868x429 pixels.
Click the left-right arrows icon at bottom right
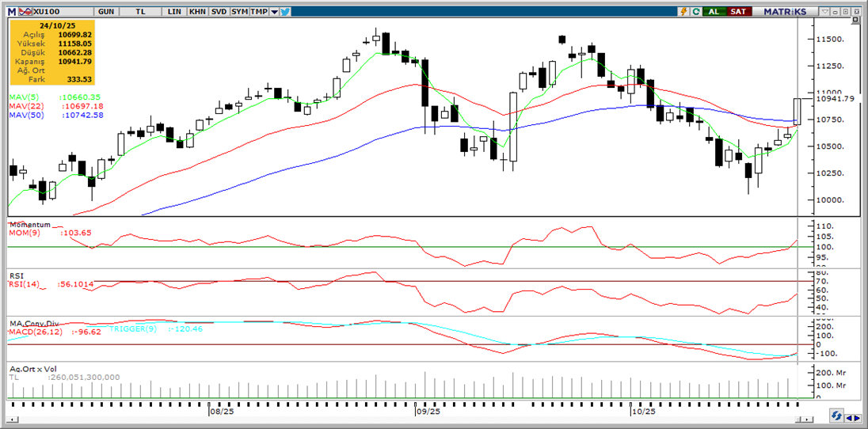[854, 416]
